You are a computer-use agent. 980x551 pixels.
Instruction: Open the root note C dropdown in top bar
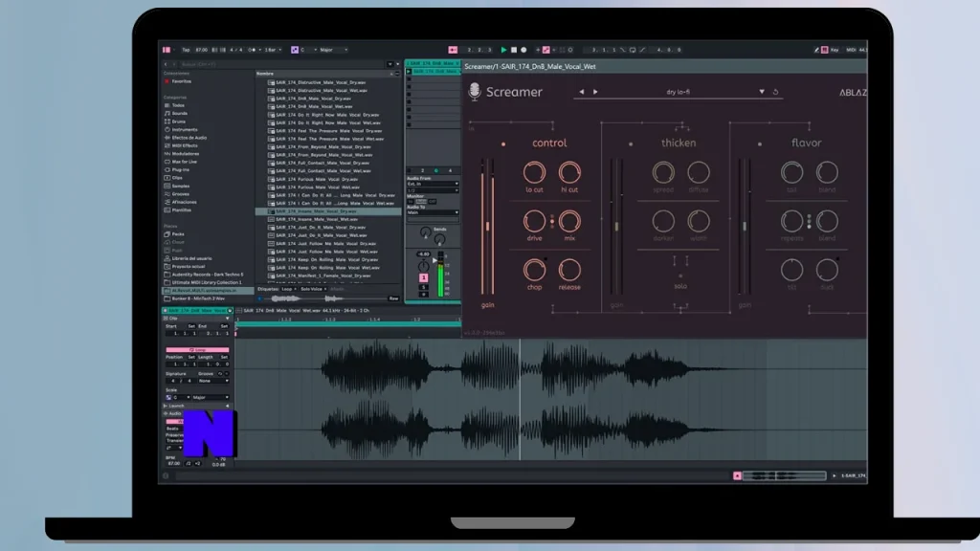[x=309, y=50]
